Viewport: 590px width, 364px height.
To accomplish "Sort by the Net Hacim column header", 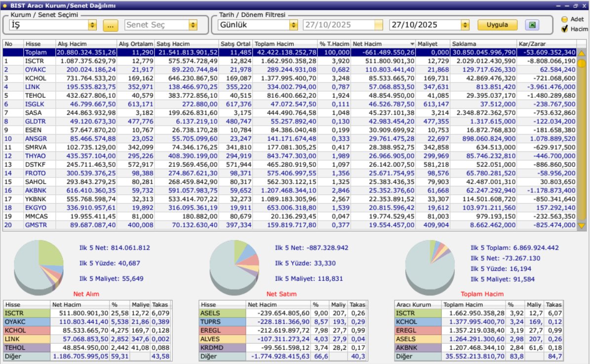I will (383, 44).
